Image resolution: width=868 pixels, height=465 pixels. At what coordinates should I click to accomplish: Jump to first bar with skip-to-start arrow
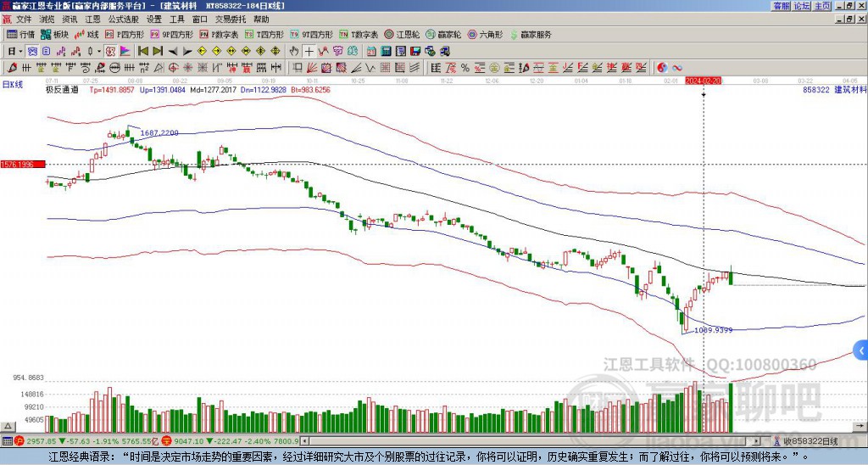tap(142, 51)
